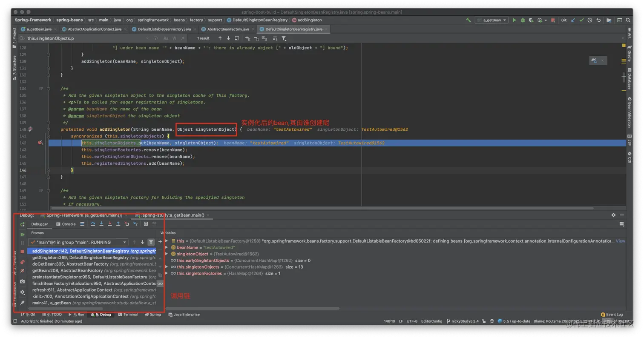Click the Search Everywhere magnifier icon

[x=628, y=20]
